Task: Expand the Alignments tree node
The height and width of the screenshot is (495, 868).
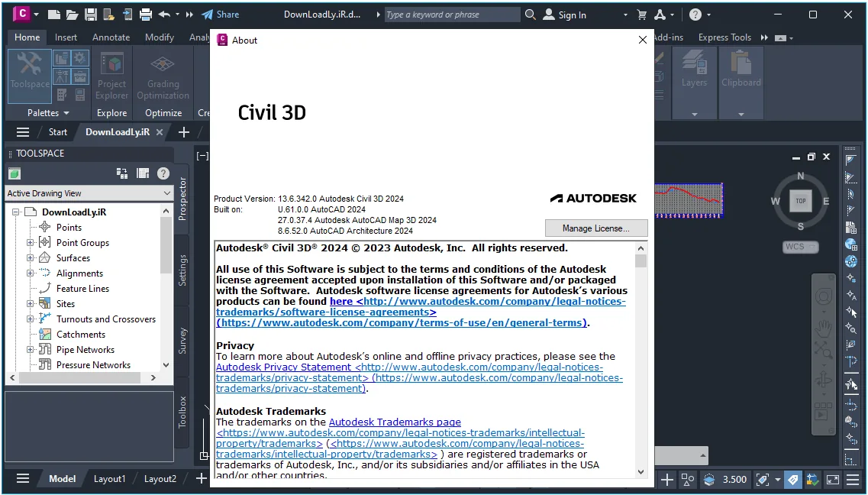Action: pyautogui.click(x=30, y=273)
